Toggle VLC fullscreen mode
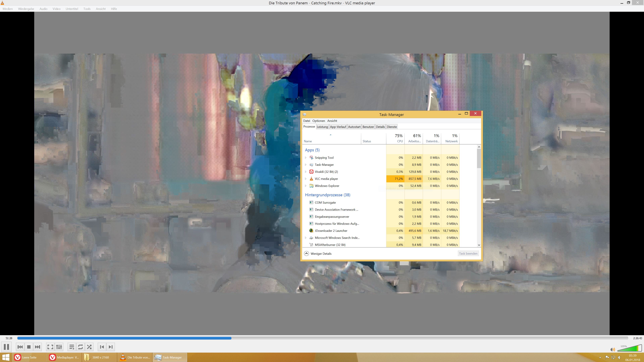 [50, 347]
